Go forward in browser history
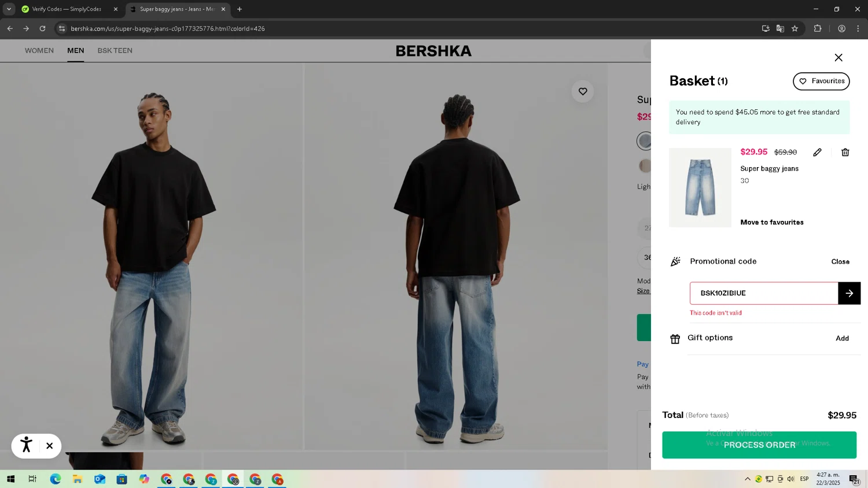Image resolution: width=868 pixels, height=488 pixels. point(26,28)
